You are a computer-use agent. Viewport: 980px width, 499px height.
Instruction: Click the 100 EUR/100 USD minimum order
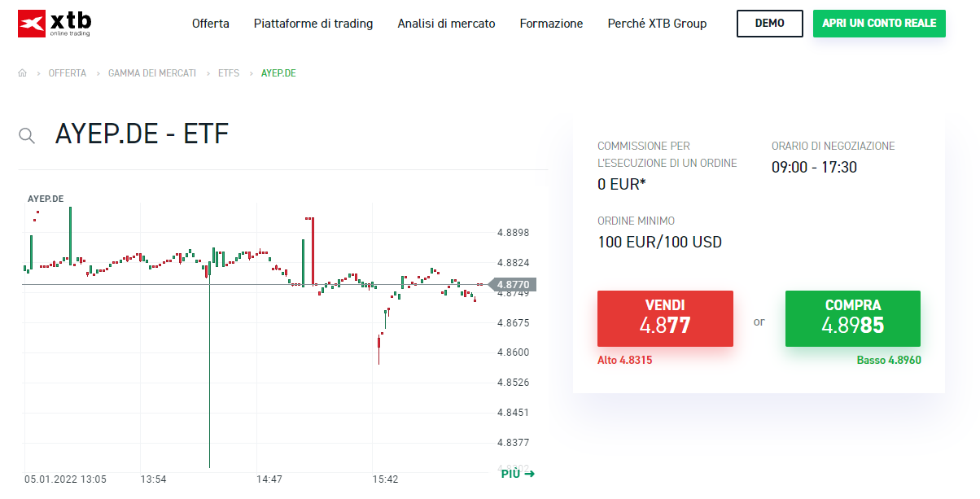[659, 242]
